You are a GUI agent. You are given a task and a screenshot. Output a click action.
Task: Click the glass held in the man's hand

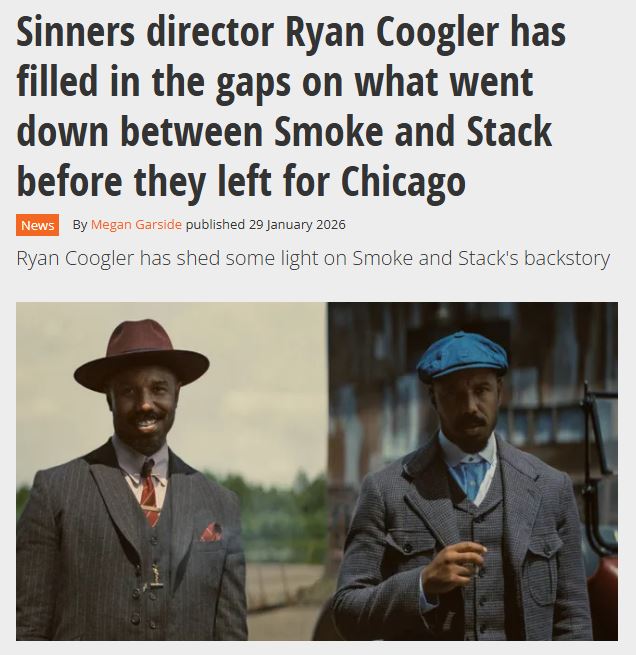tap(473, 560)
